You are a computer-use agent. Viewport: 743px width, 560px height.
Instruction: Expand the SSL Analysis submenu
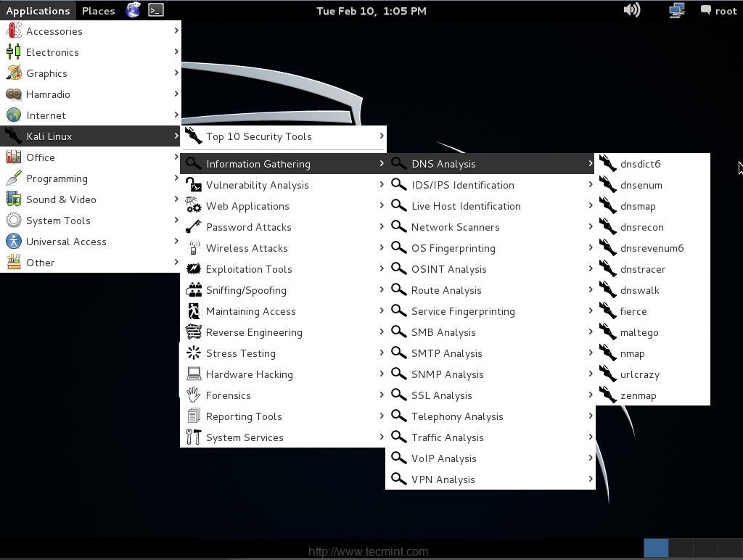tap(441, 395)
